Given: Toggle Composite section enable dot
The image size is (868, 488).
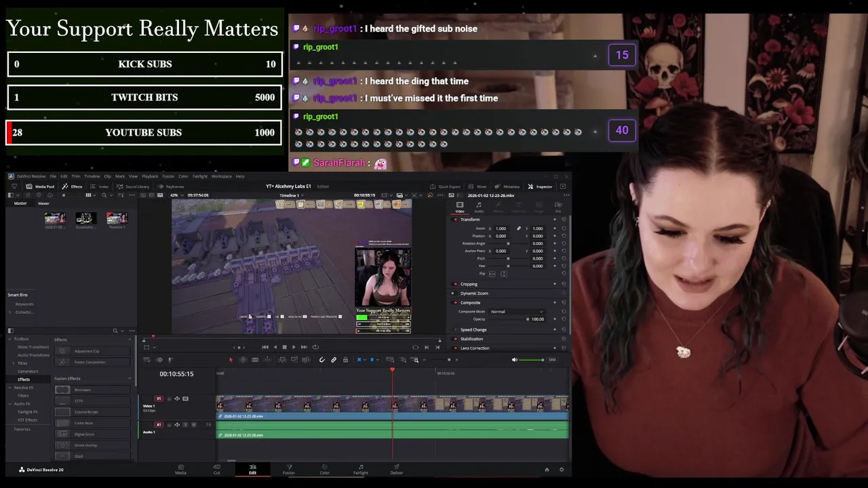Looking at the screenshot, I should [x=456, y=303].
